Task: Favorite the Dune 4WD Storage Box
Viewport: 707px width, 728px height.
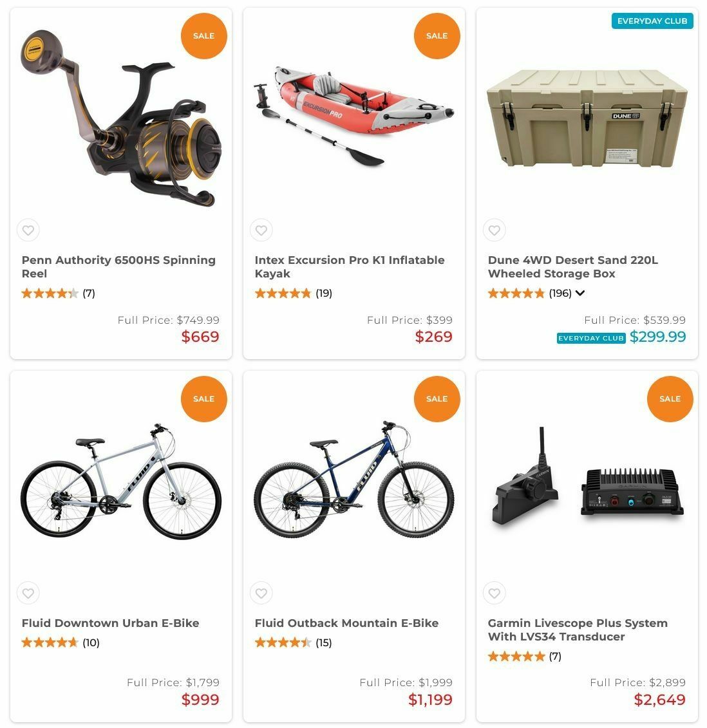Action: point(495,230)
